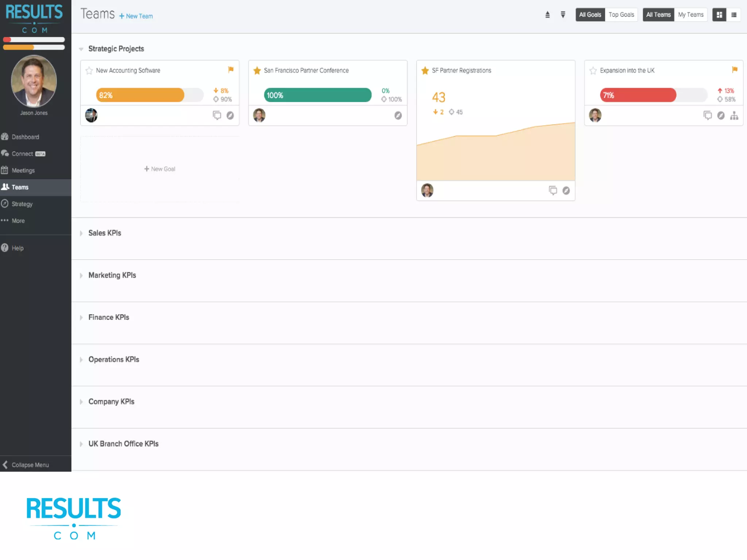Click the compass icon on San Francisco Partner Conference card

point(398,116)
